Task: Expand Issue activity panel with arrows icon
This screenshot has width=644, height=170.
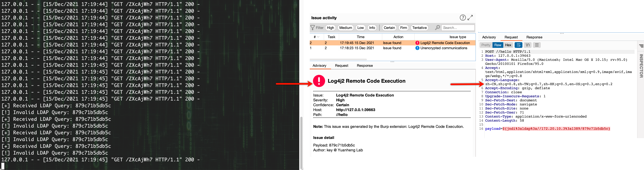Action: (x=470, y=18)
